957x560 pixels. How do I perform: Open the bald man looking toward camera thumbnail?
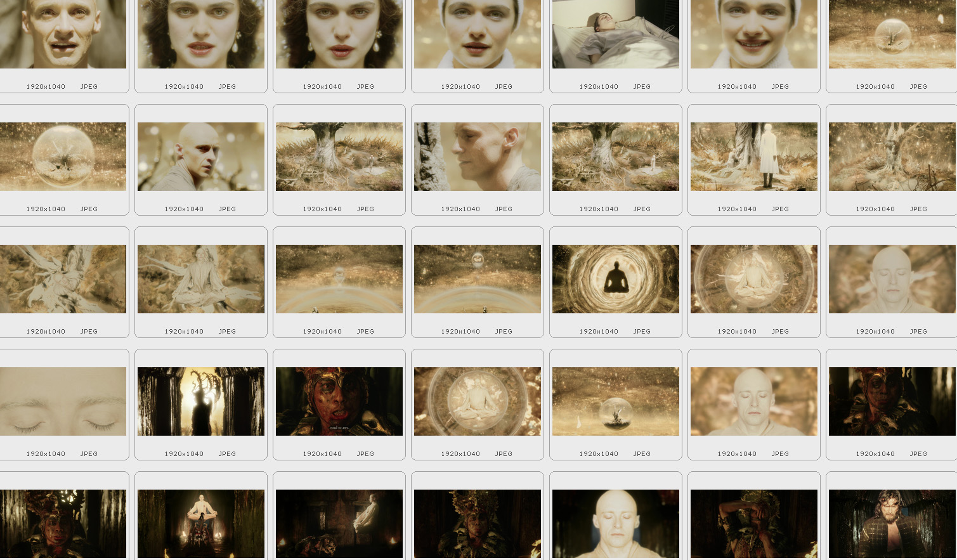point(200,157)
